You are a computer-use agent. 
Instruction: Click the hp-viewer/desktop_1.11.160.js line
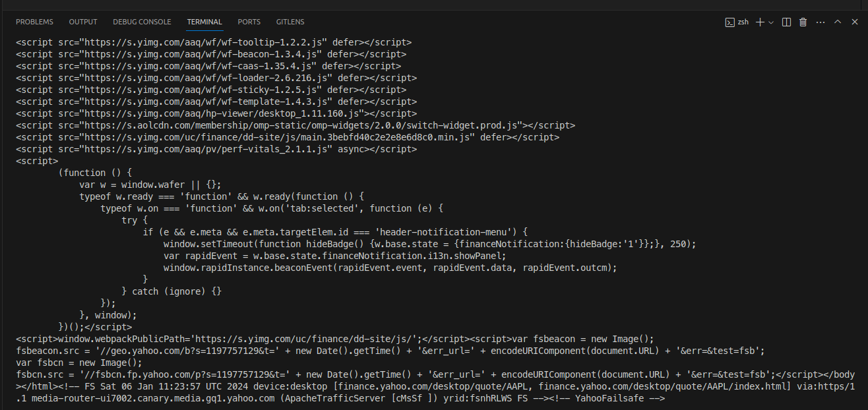click(x=216, y=113)
